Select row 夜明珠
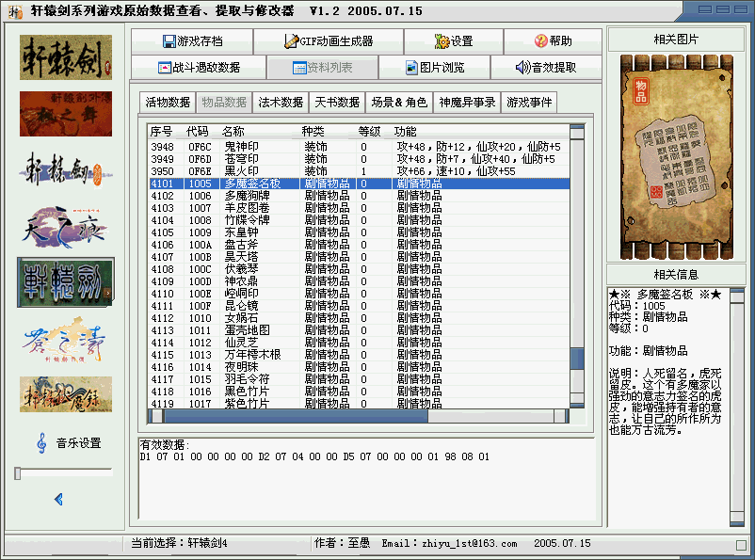Screen dimensions: 755x560 (359, 367)
